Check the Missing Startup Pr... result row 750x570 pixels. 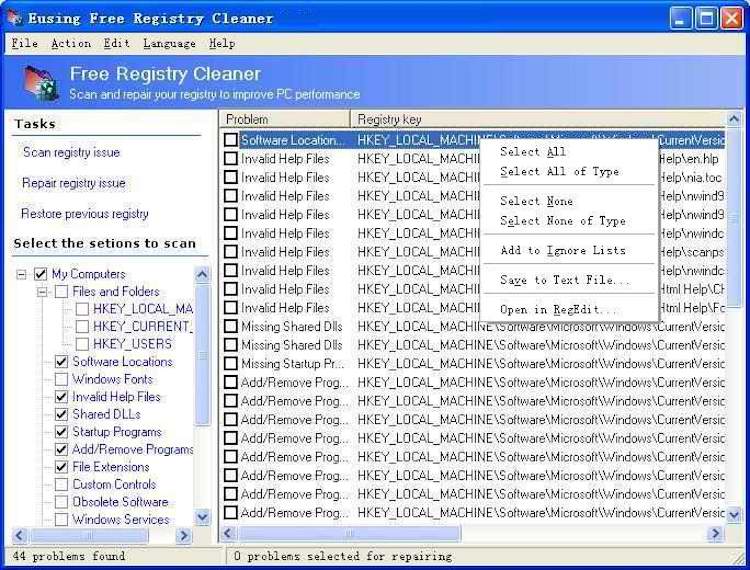(x=231, y=364)
